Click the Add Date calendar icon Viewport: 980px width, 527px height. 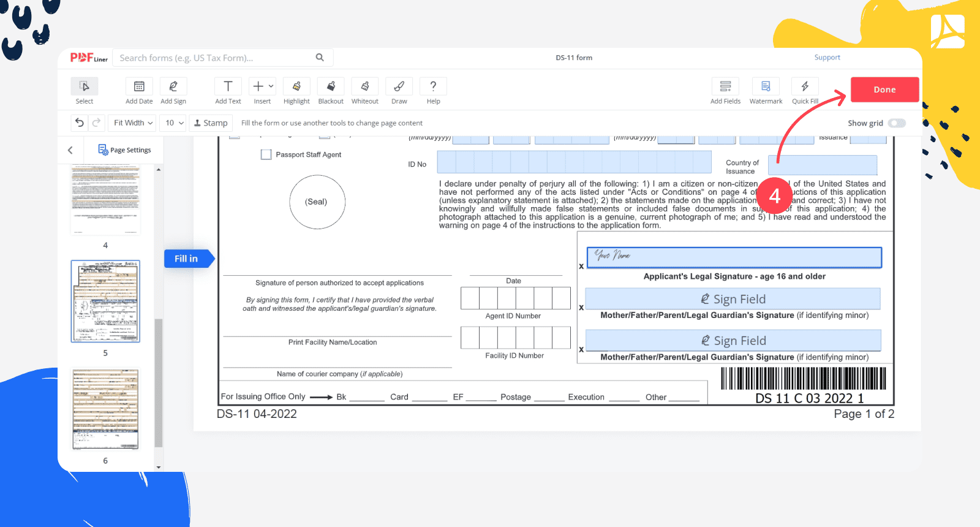(139, 86)
